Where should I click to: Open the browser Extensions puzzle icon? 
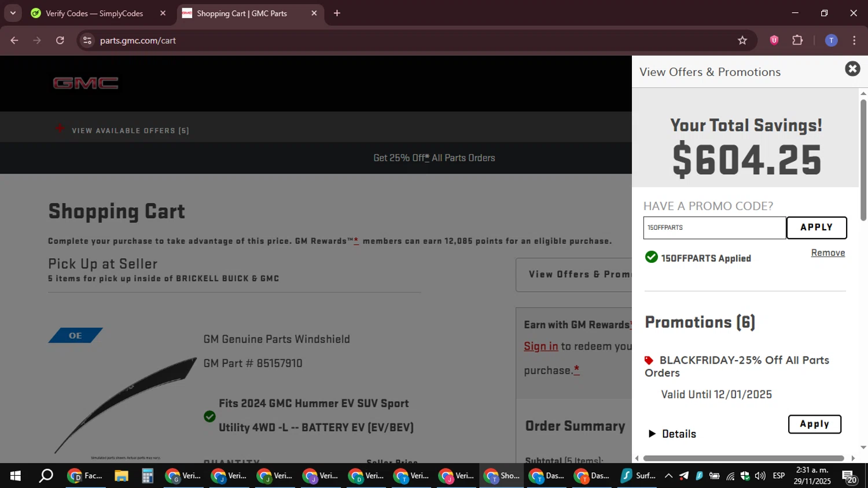(797, 41)
